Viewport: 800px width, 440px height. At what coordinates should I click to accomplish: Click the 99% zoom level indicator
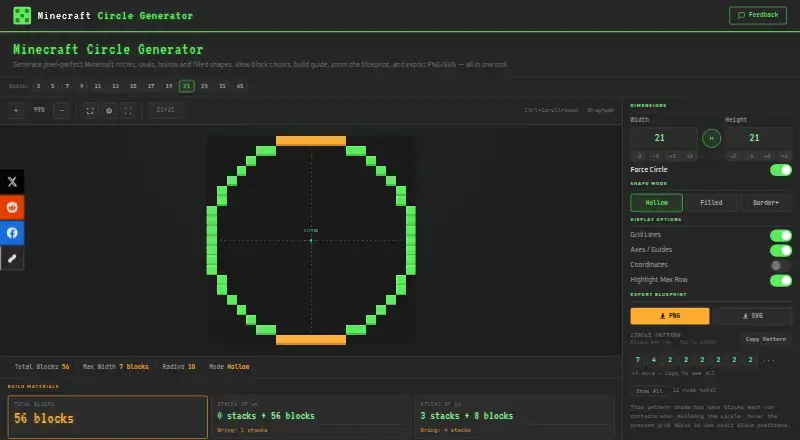pos(39,110)
